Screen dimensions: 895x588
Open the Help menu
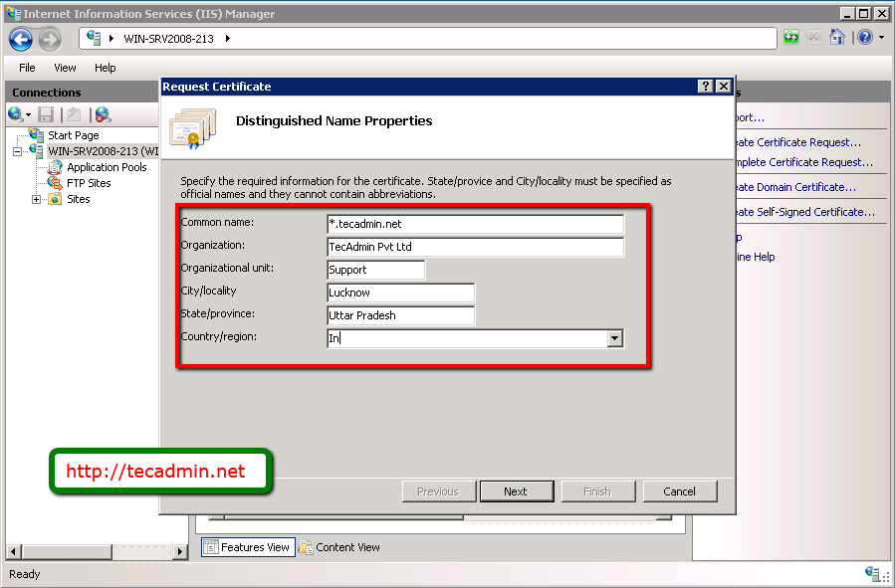[105, 68]
